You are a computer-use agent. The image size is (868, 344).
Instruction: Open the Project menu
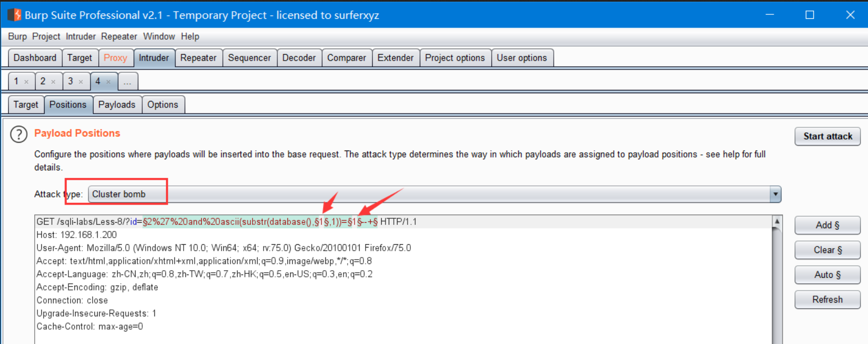click(46, 36)
